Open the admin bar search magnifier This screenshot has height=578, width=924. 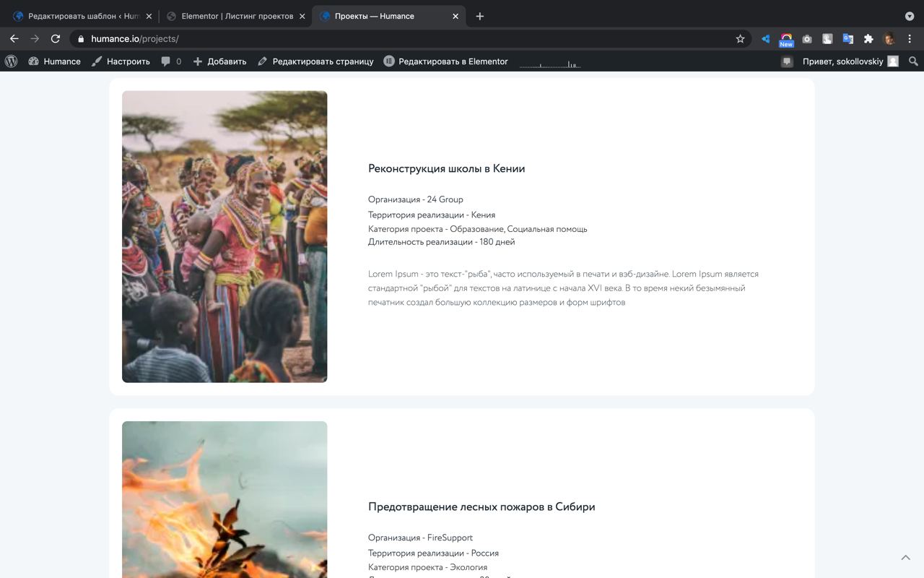[913, 61]
